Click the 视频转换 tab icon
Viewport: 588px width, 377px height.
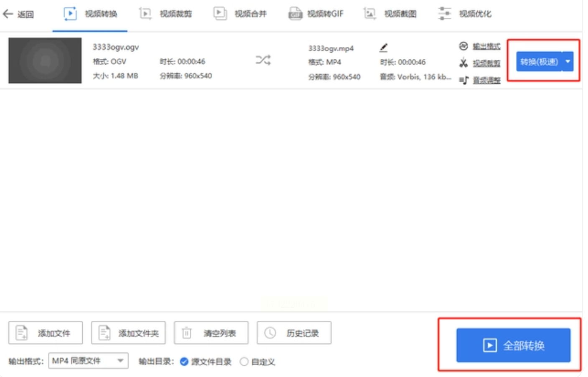click(x=70, y=14)
